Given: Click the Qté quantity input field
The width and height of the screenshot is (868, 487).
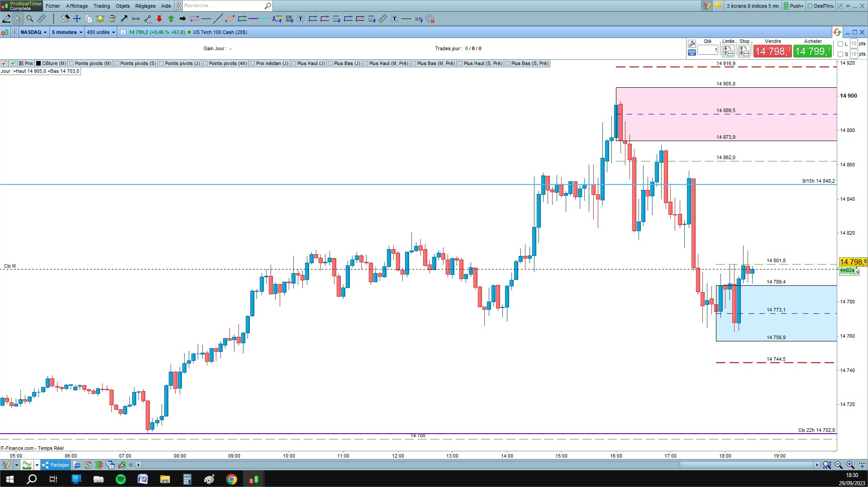Looking at the screenshot, I should pos(708,50).
